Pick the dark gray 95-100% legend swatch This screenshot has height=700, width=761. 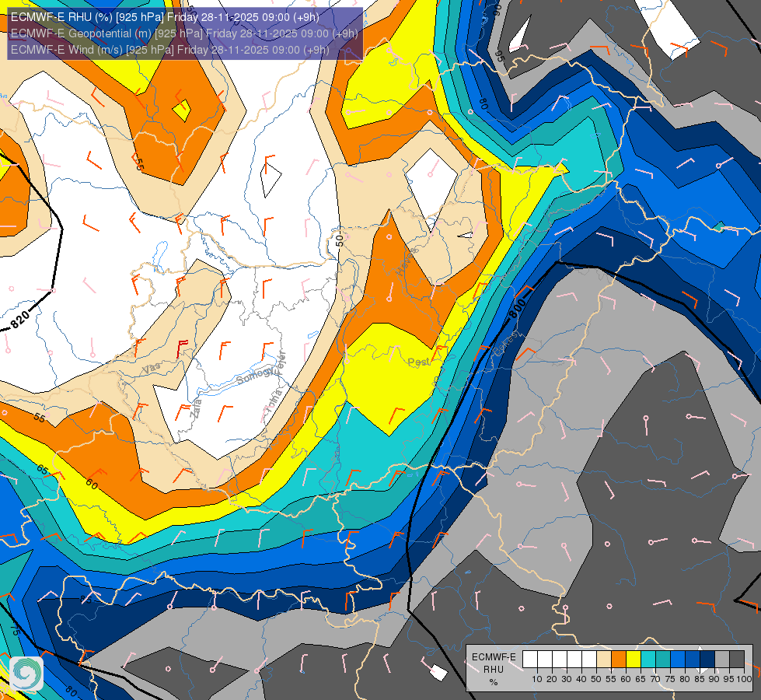coord(737,660)
